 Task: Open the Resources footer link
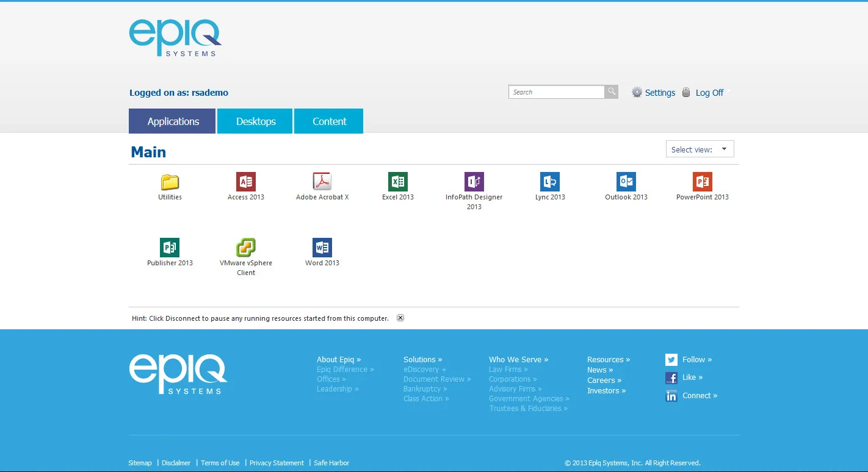(x=609, y=360)
